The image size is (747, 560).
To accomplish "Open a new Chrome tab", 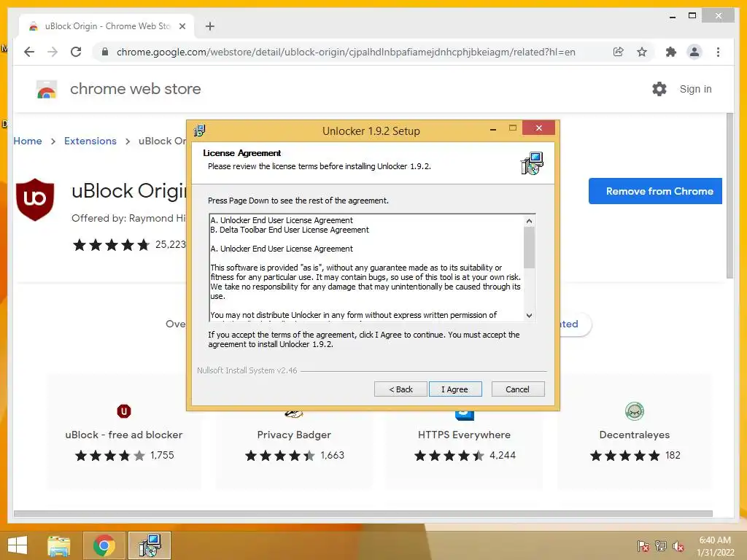I will 209,26.
